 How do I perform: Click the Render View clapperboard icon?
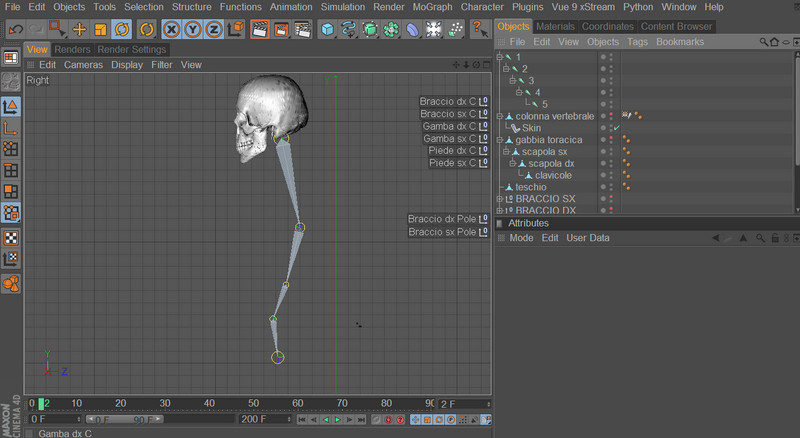[259, 29]
